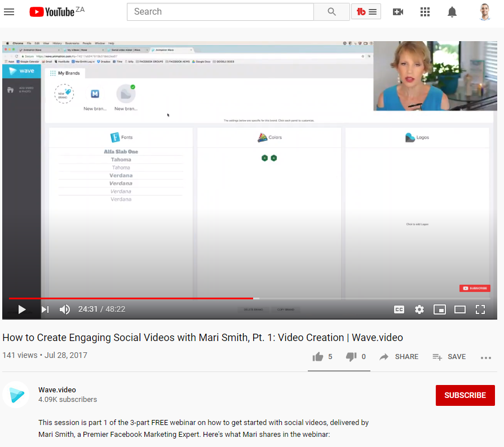
Task: Select the grey brand with green checkmark
Action: click(126, 94)
